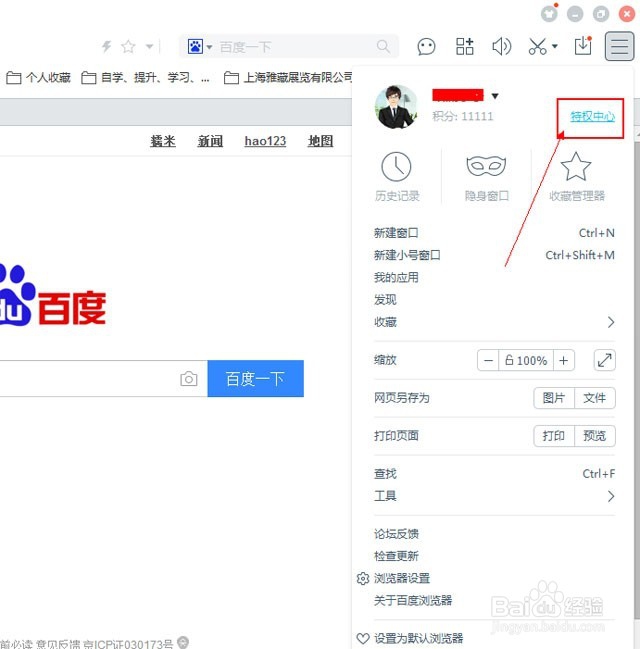
Task: Click the 积分: 11111 points text
Action: (462, 116)
